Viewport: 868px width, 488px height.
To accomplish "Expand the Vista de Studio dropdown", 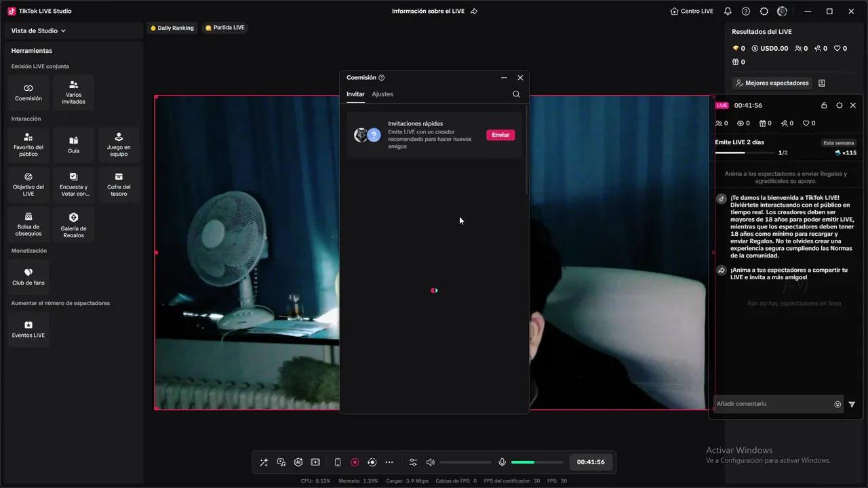I will click(39, 30).
